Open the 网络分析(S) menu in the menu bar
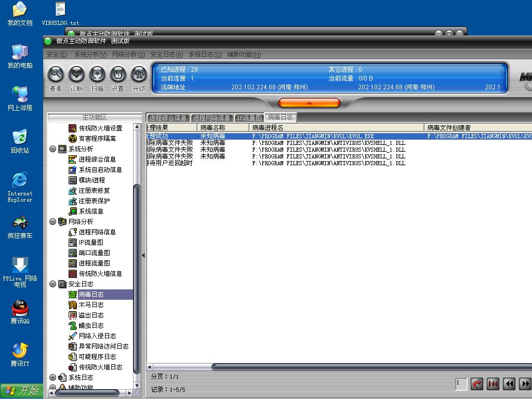The width and height of the screenshot is (532, 399). 129,55
